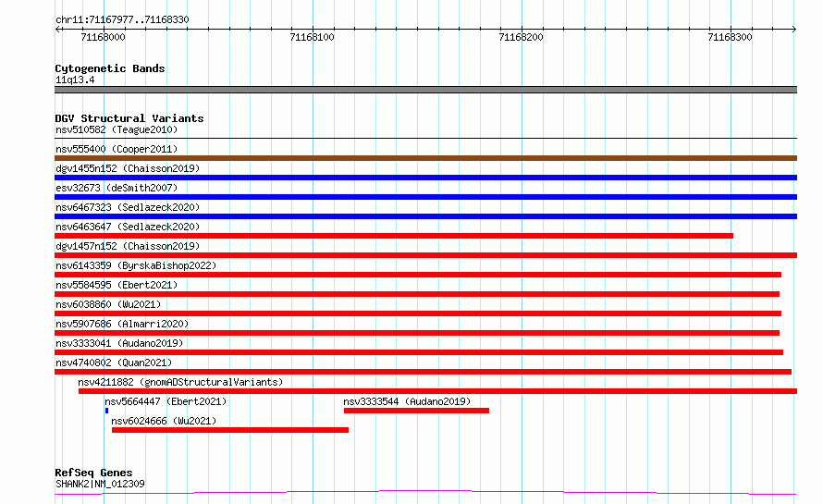Click the RefSeq Genes track title
Image resolution: width=823 pixels, height=504 pixels.
point(93,473)
